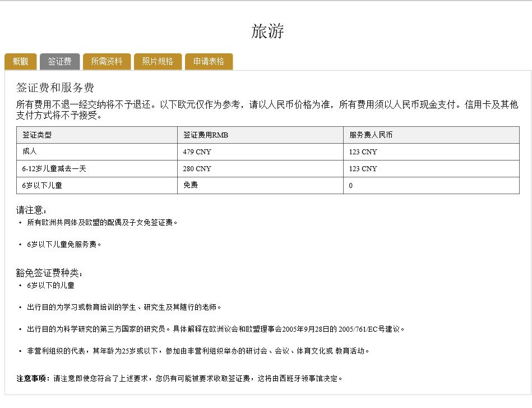Select the 成人 row label
The image size is (532, 408).
click(x=30, y=152)
